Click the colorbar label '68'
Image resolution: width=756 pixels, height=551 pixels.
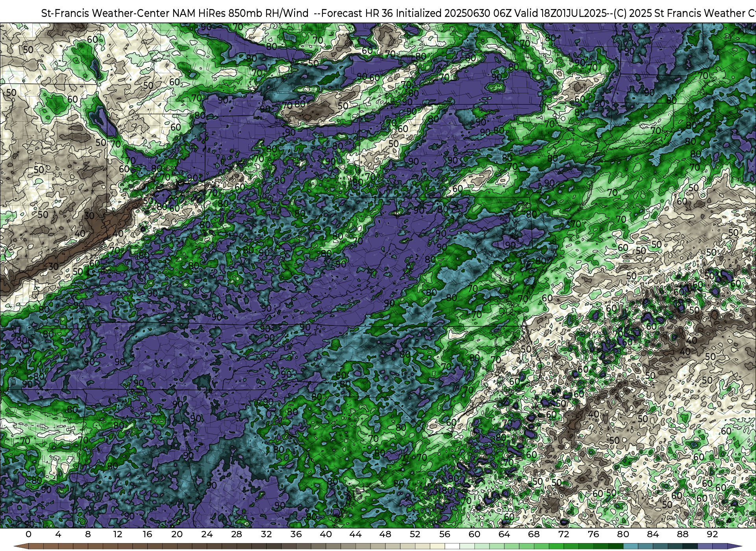[x=534, y=534]
